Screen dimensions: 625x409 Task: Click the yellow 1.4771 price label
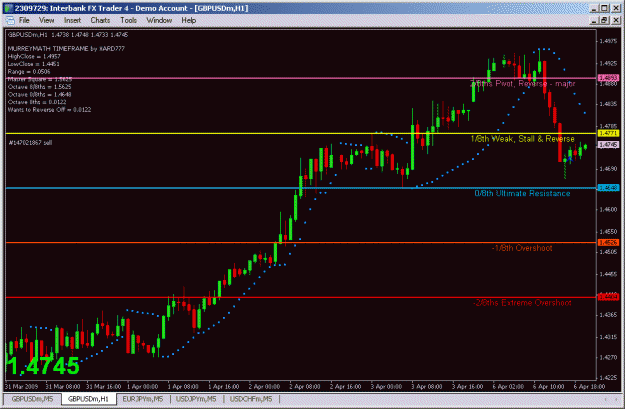click(x=608, y=133)
